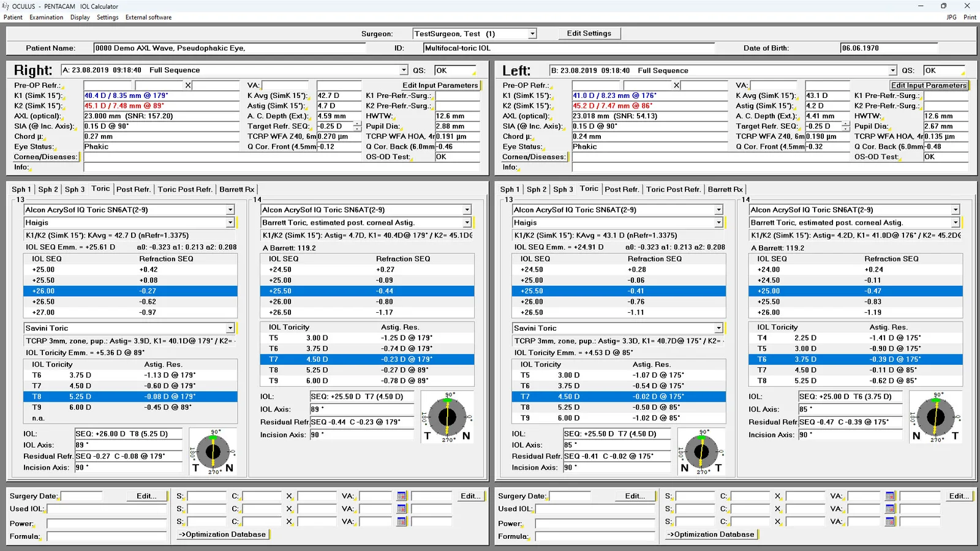This screenshot has width=980, height=551.
Task: Open calendar icon in Left eye third VA row
Action: (x=890, y=522)
